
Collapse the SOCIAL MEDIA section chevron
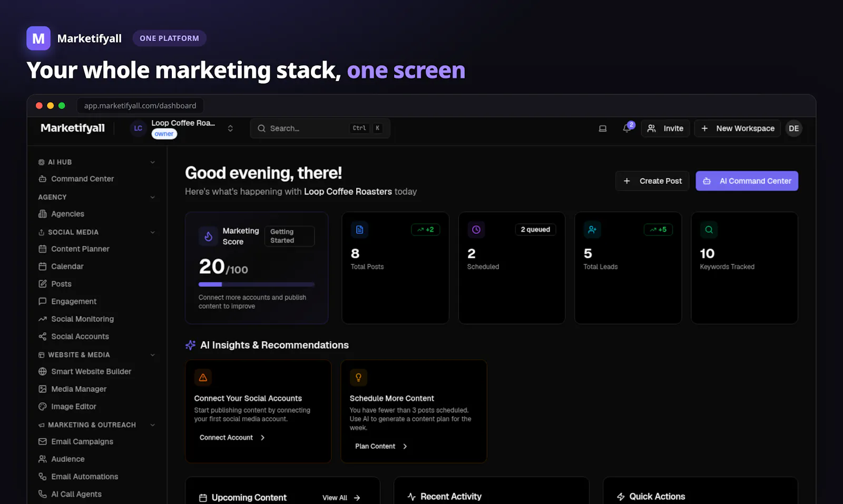coord(152,232)
